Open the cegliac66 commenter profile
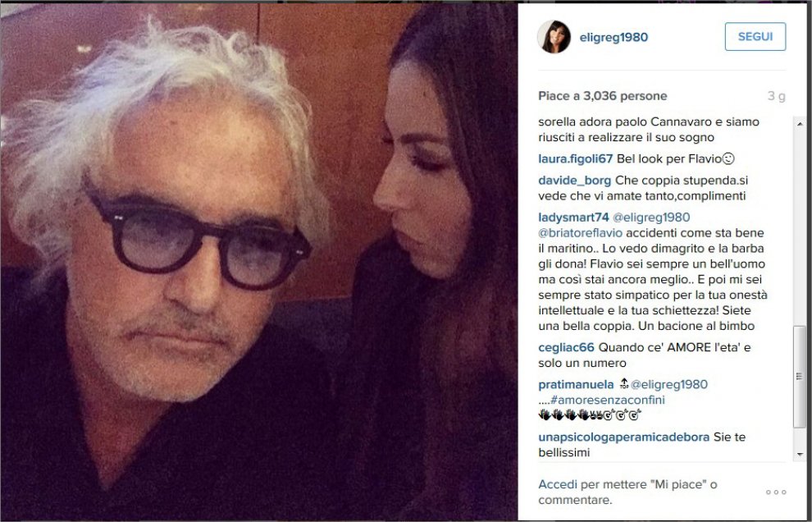The width and height of the screenshot is (812, 522). (566, 347)
